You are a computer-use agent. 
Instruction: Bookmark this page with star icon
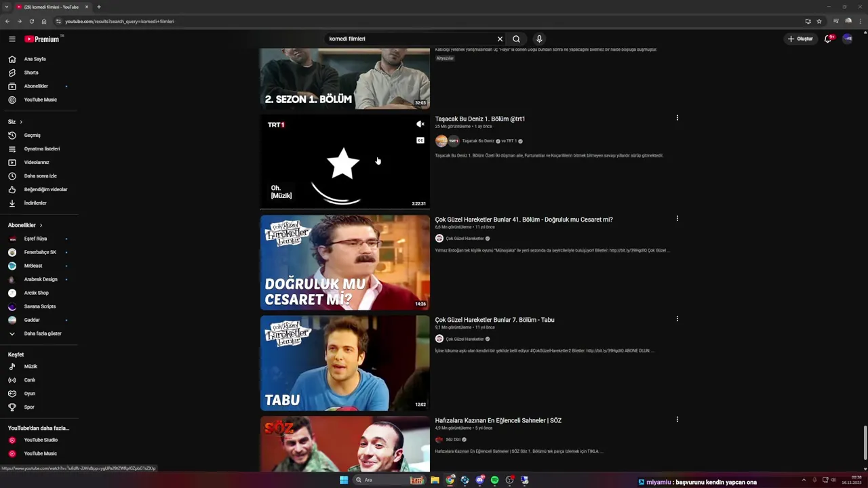pos(819,21)
